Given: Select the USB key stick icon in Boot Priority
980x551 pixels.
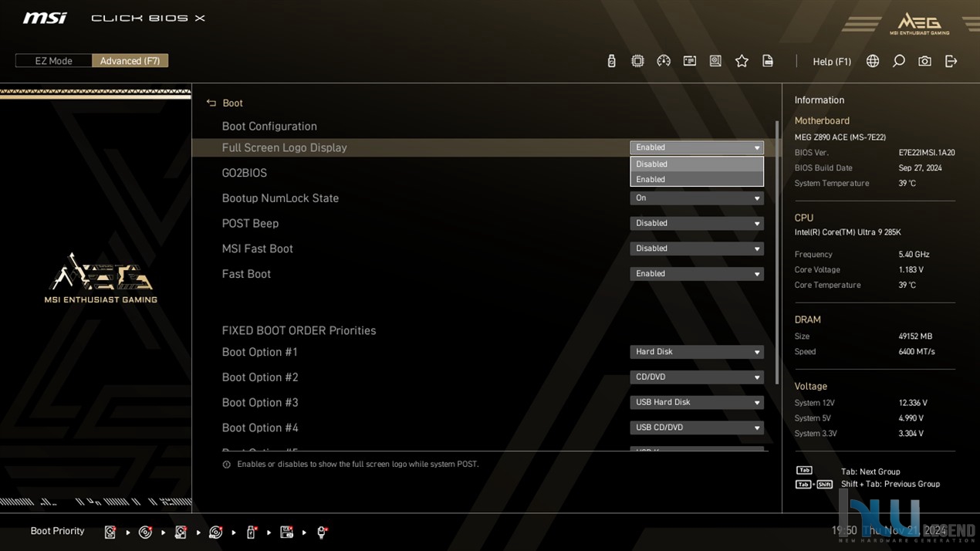Looking at the screenshot, I should (252, 532).
